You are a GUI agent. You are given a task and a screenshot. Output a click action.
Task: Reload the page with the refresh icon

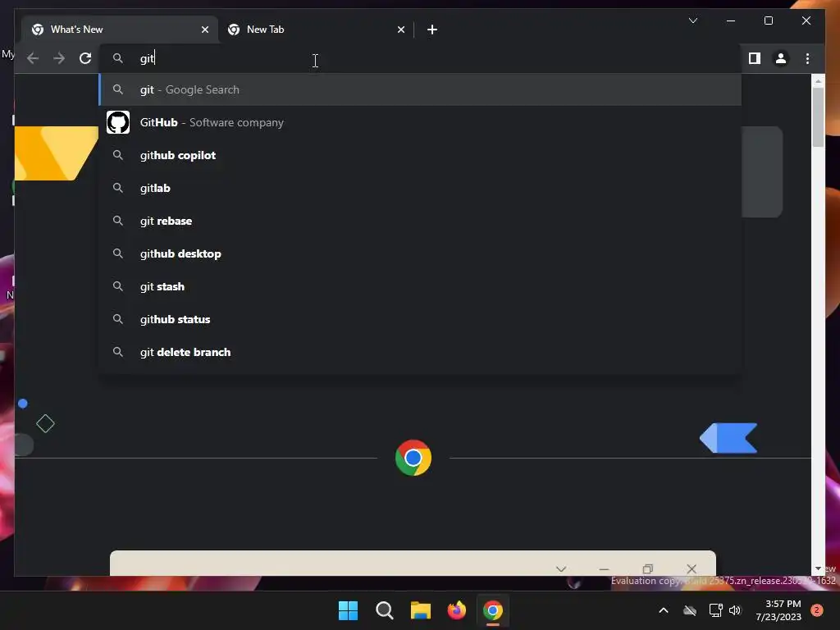pyautogui.click(x=85, y=58)
